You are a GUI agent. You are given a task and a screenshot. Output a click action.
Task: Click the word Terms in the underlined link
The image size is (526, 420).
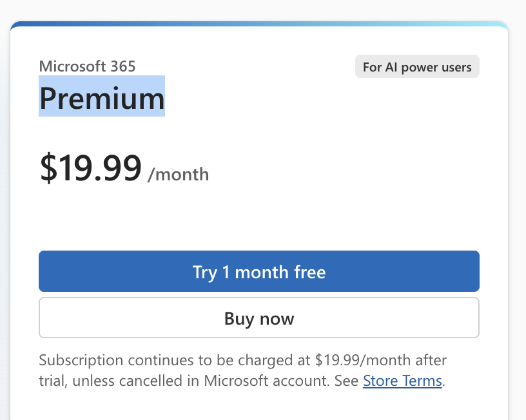click(422, 381)
